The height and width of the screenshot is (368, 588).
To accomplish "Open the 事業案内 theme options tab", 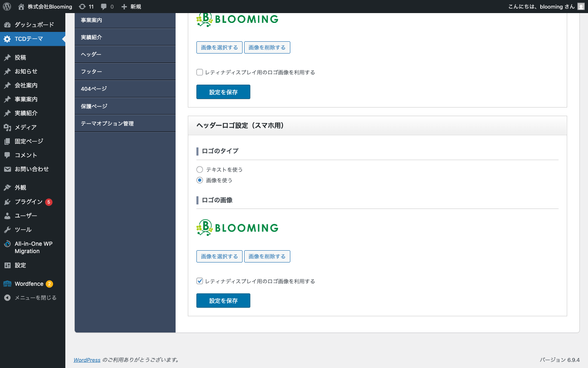I will point(125,20).
